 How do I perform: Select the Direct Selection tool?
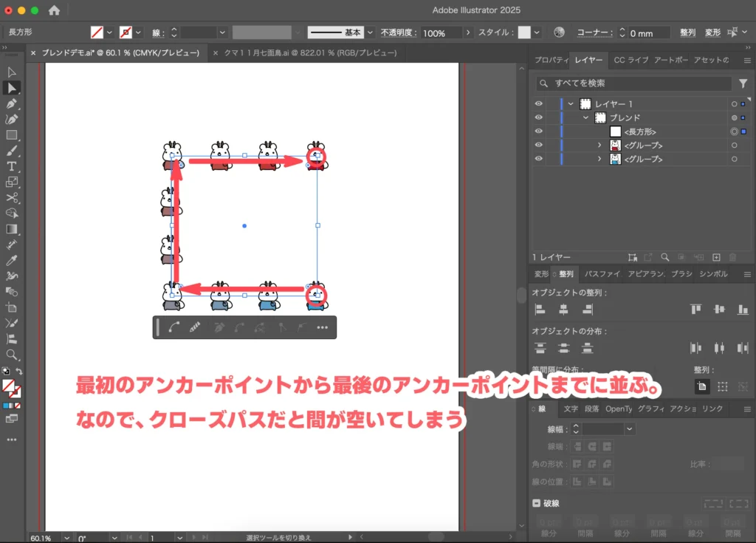[x=12, y=88]
